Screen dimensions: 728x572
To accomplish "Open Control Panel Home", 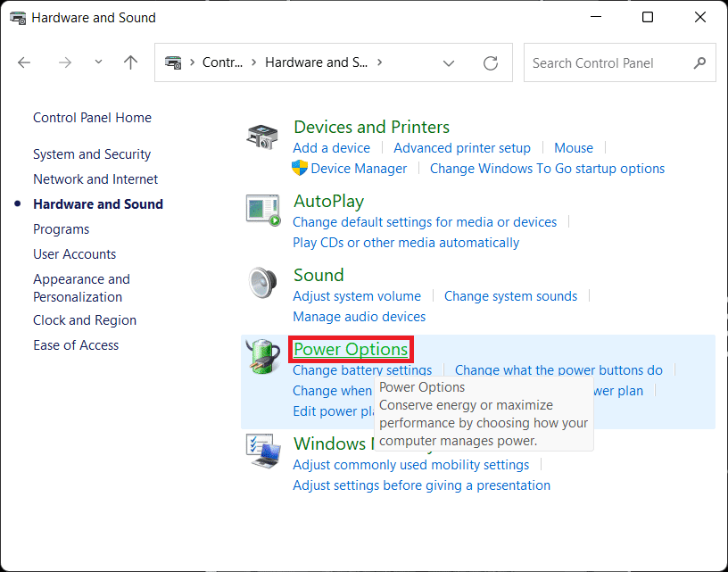I will coord(93,118).
